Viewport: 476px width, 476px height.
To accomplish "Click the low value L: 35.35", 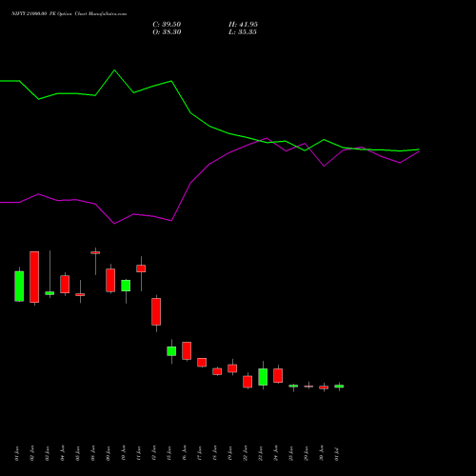I will click(243, 32).
